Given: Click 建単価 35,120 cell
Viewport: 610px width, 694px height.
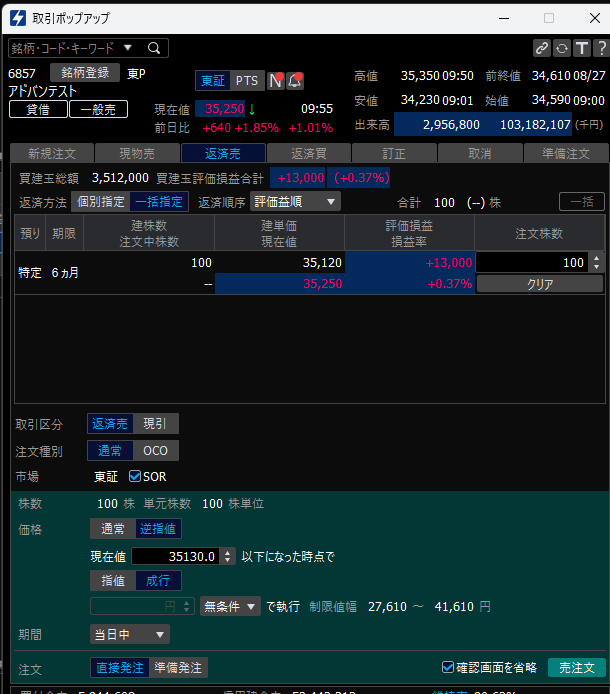Looking at the screenshot, I should (279, 262).
